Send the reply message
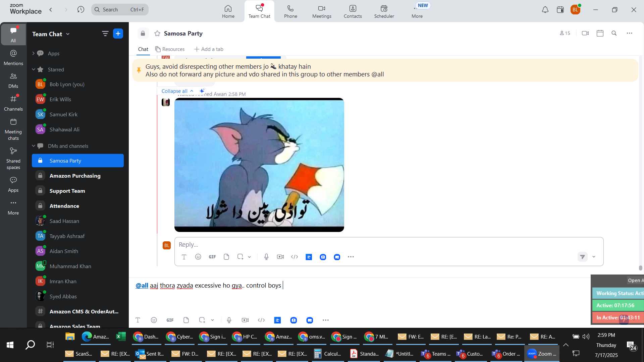Viewport: 644px width, 362px height. 583,257
